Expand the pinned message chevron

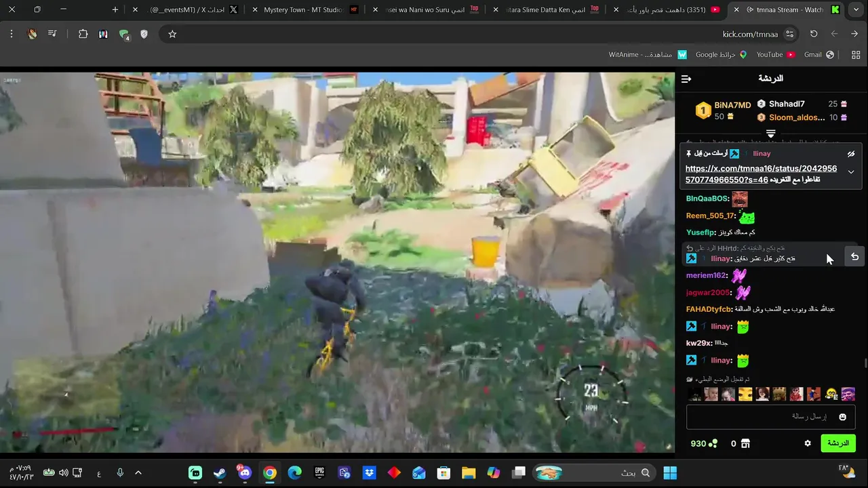[851, 172]
